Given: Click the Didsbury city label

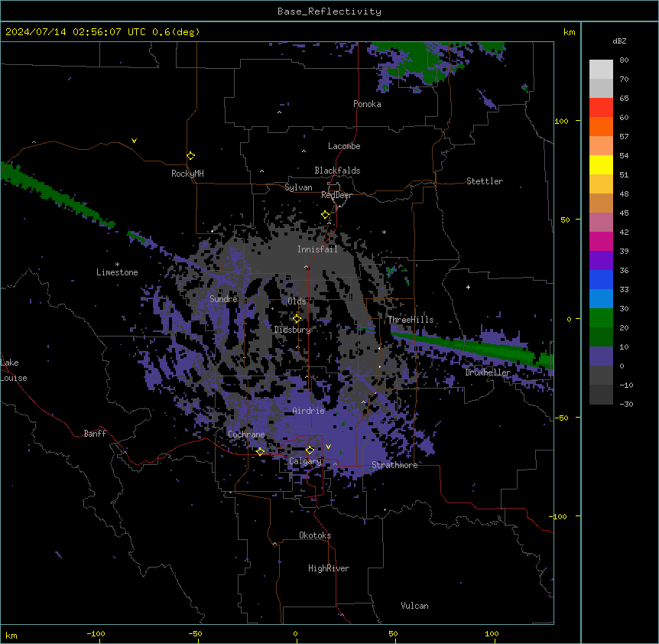Looking at the screenshot, I should (x=292, y=330).
